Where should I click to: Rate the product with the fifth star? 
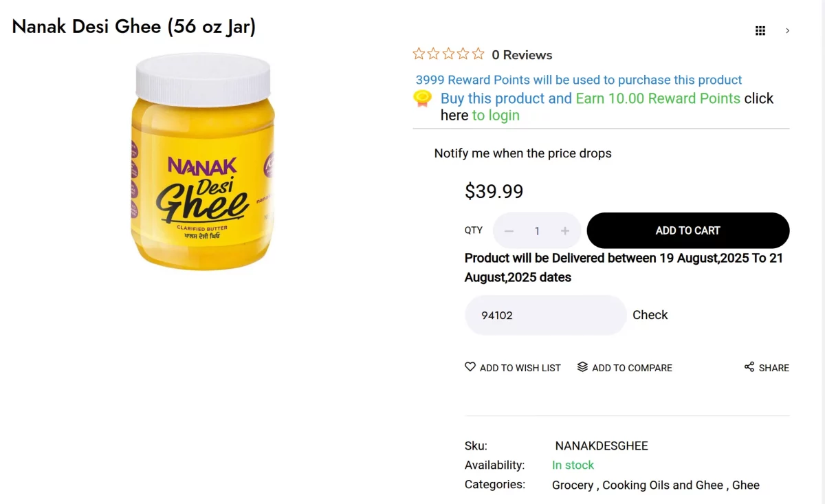[x=478, y=54]
